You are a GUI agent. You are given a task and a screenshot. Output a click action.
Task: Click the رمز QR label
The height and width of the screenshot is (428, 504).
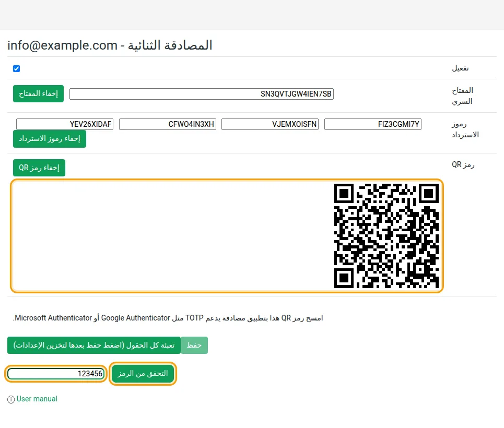(x=463, y=164)
